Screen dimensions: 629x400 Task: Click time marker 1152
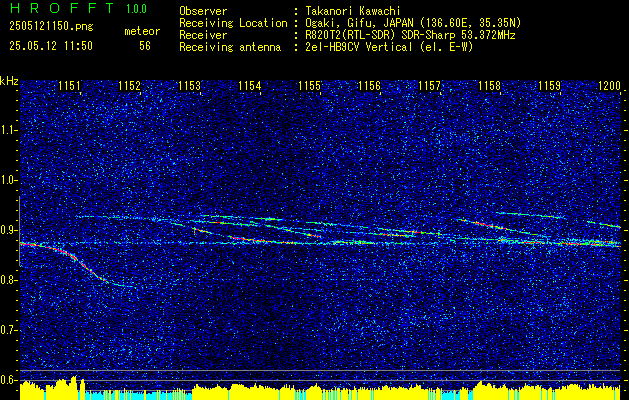(x=130, y=85)
